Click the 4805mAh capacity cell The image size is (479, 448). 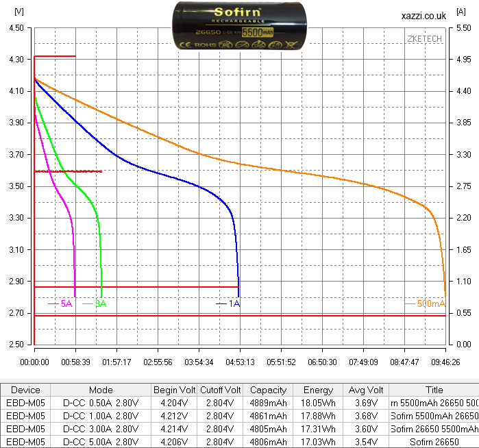click(268, 429)
